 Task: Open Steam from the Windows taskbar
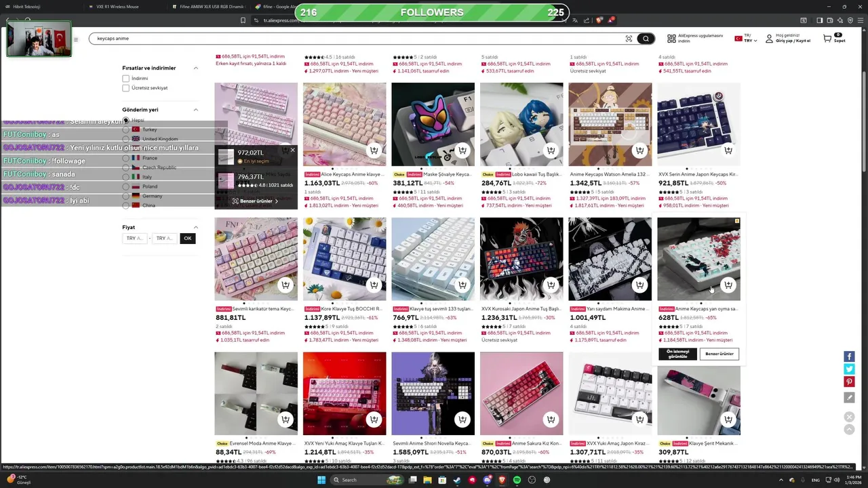(x=457, y=480)
